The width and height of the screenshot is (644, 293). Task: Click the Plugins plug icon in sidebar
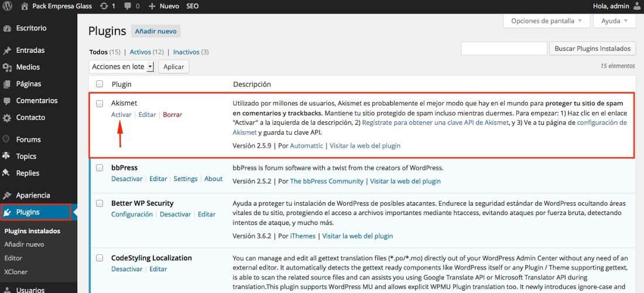coord(6,213)
